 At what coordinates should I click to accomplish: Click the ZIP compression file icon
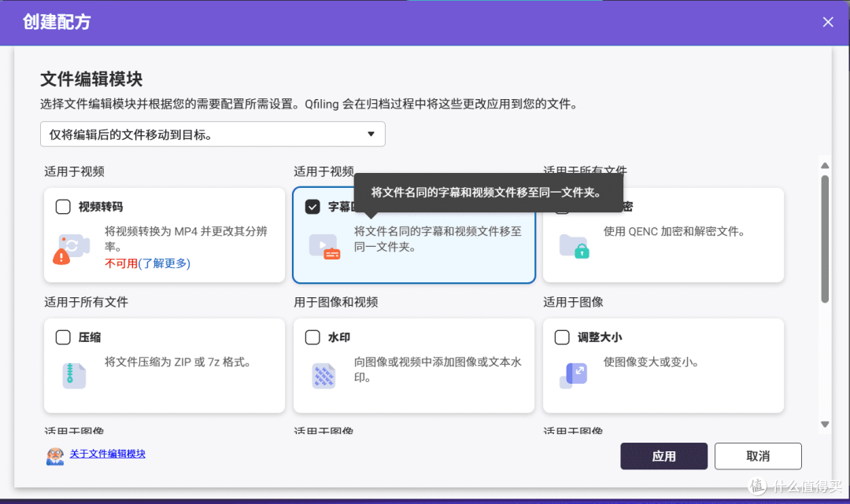pos(74,376)
